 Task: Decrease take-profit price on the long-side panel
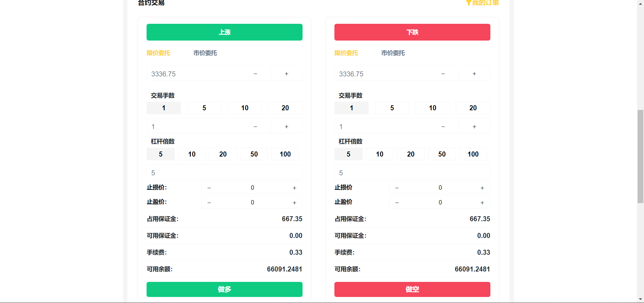click(209, 203)
